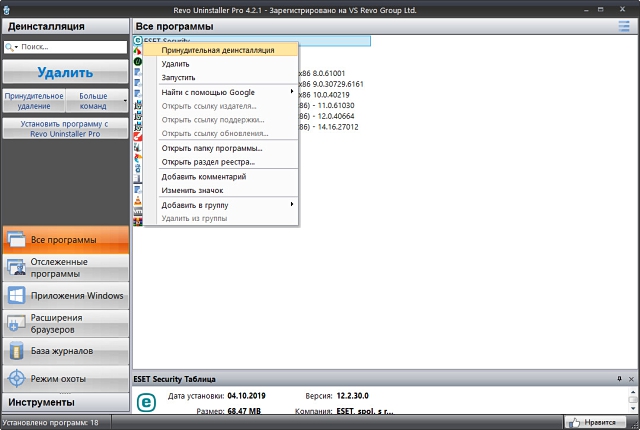Click the install date value 04.10.2019

click(x=247, y=396)
